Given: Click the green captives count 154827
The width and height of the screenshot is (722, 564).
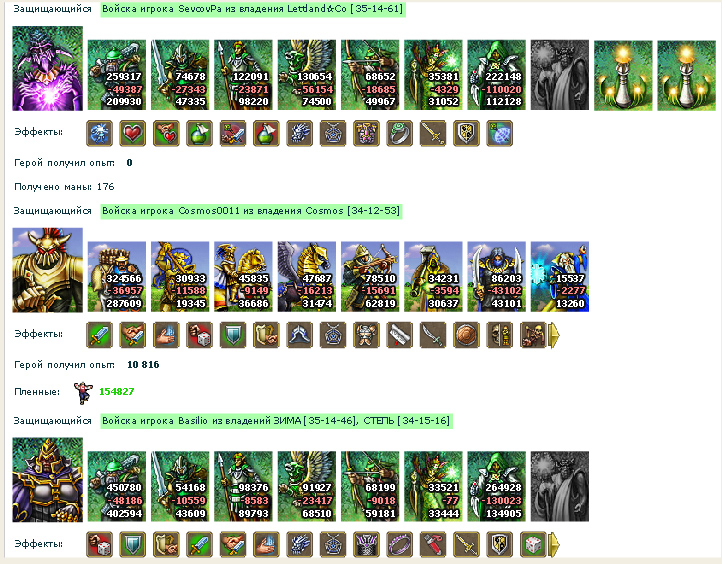Looking at the screenshot, I should pos(116,392).
